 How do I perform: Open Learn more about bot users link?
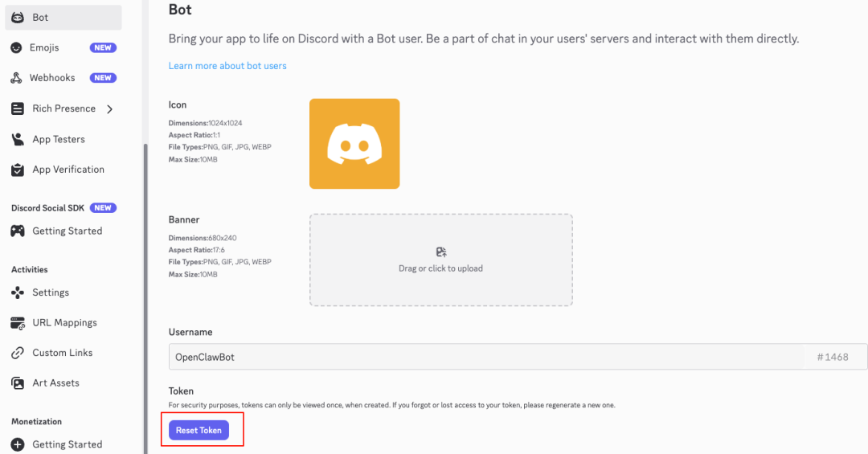coord(227,66)
